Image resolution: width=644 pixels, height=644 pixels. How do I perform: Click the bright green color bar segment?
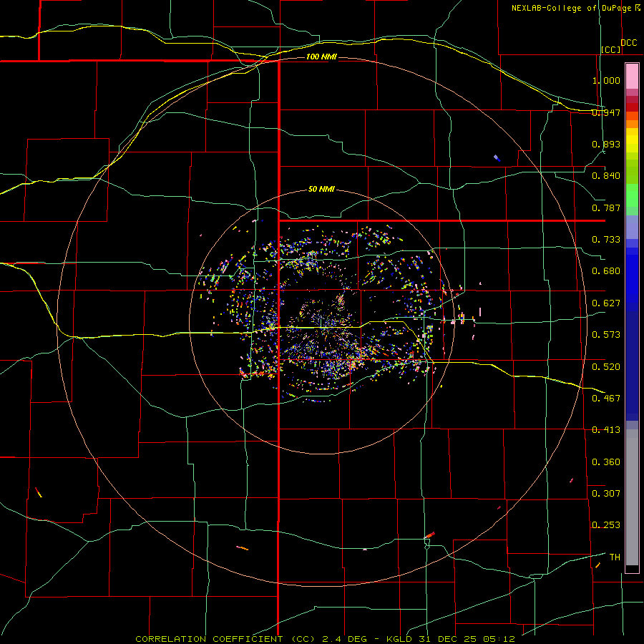(x=632, y=195)
